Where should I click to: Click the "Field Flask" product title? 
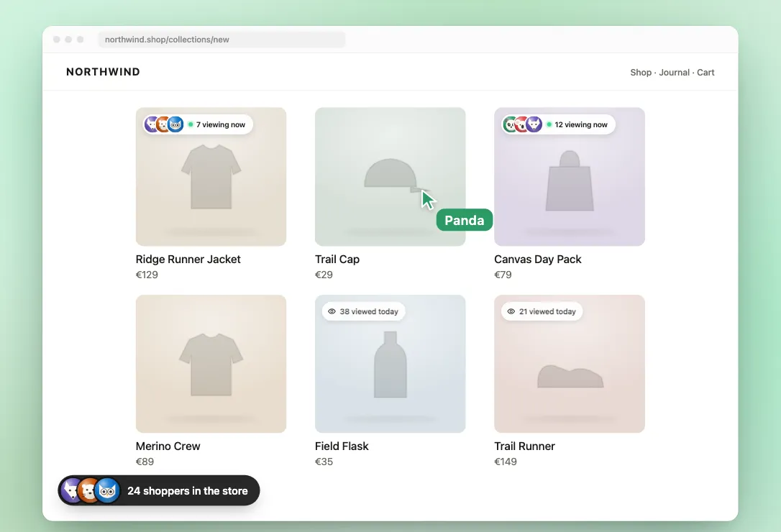pos(342,446)
